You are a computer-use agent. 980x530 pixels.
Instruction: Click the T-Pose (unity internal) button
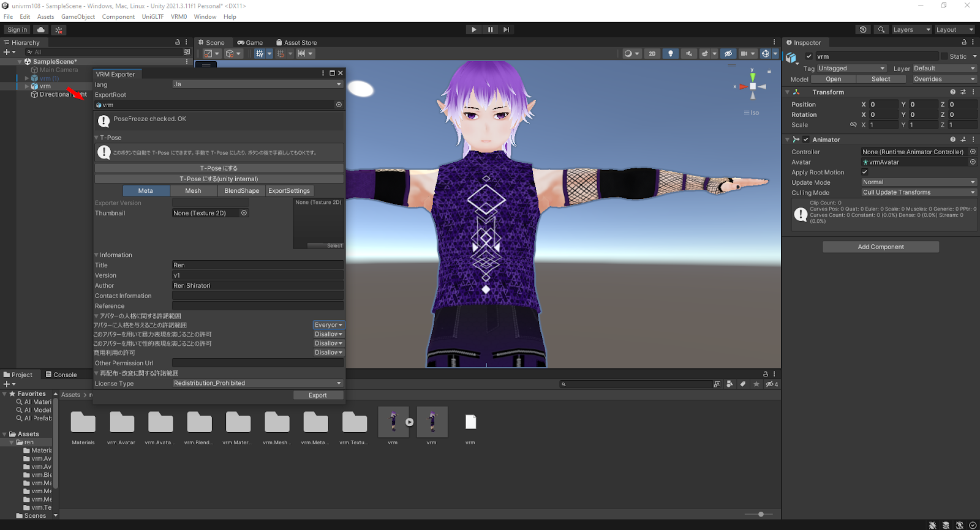(x=219, y=179)
